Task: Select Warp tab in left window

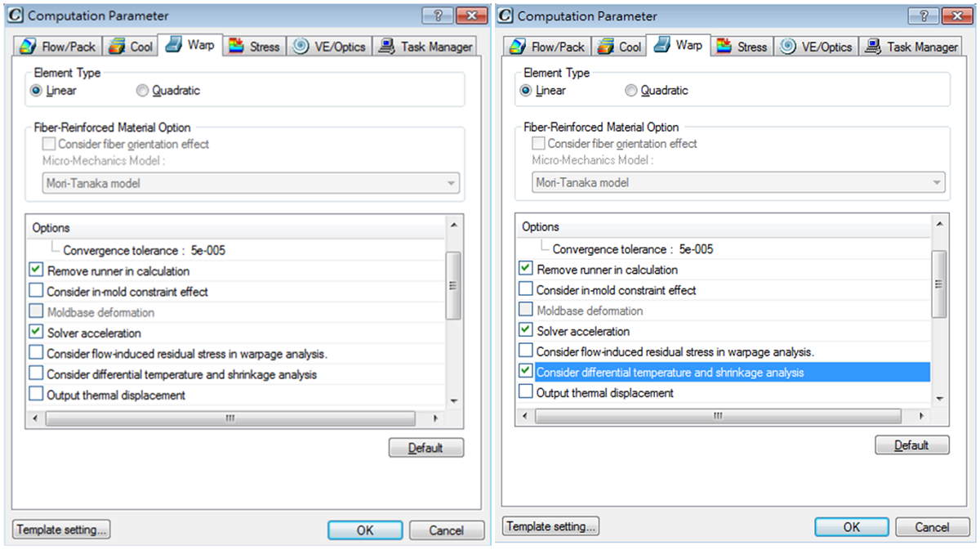Action: click(x=191, y=45)
